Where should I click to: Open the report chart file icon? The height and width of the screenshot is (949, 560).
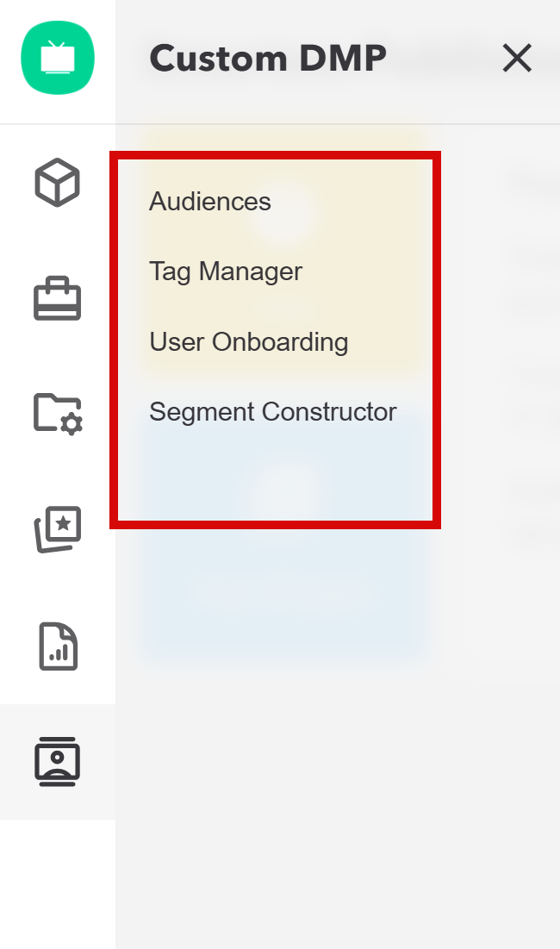point(58,646)
